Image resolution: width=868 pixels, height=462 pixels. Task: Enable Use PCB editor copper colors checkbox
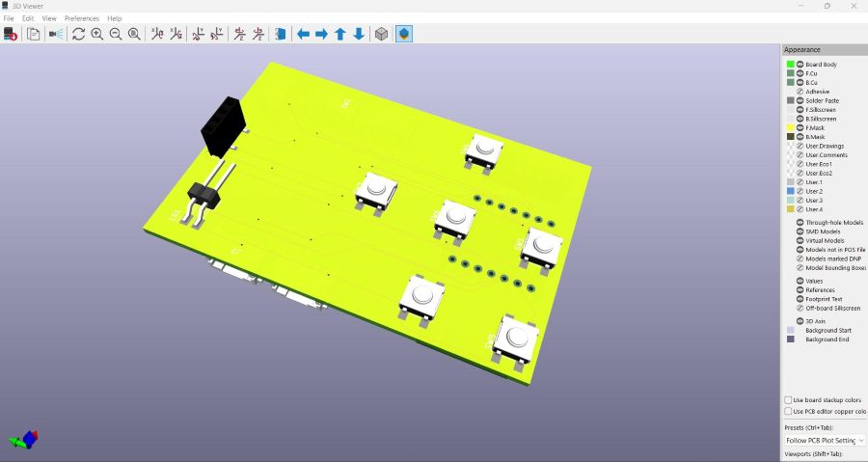[x=788, y=411]
